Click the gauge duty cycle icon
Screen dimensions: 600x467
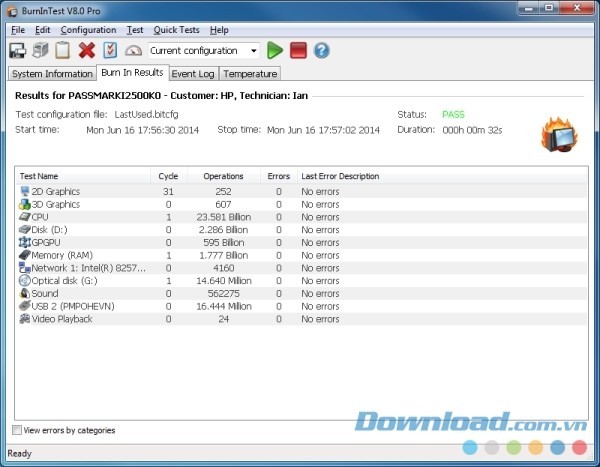pos(133,51)
